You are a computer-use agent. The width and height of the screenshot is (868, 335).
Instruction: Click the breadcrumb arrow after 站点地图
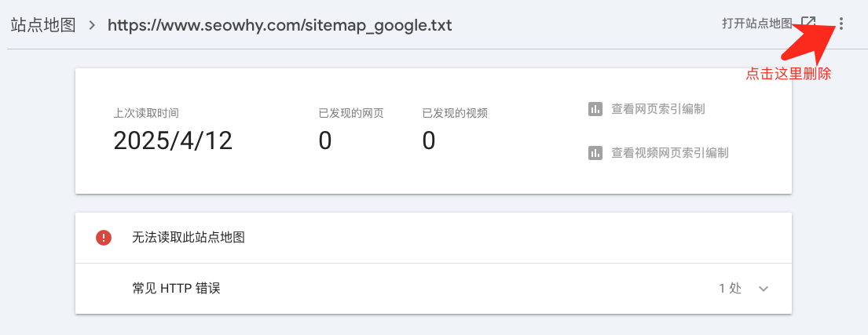tap(92, 26)
